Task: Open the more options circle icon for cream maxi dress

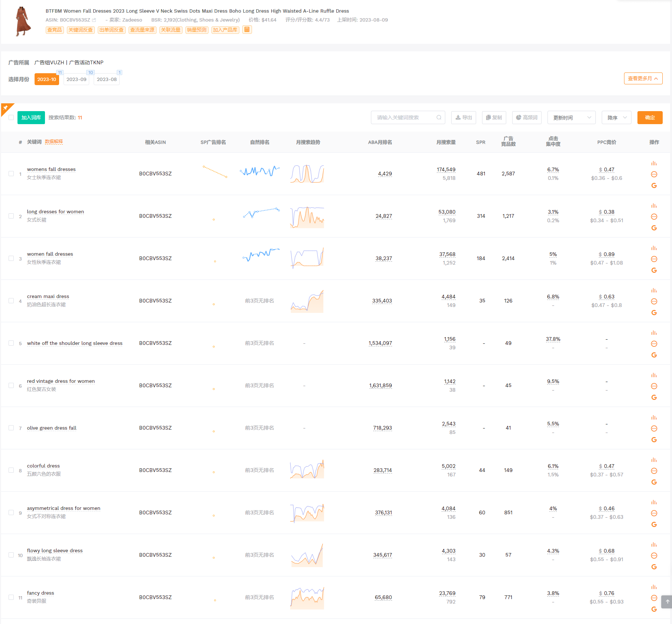Action: (654, 301)
